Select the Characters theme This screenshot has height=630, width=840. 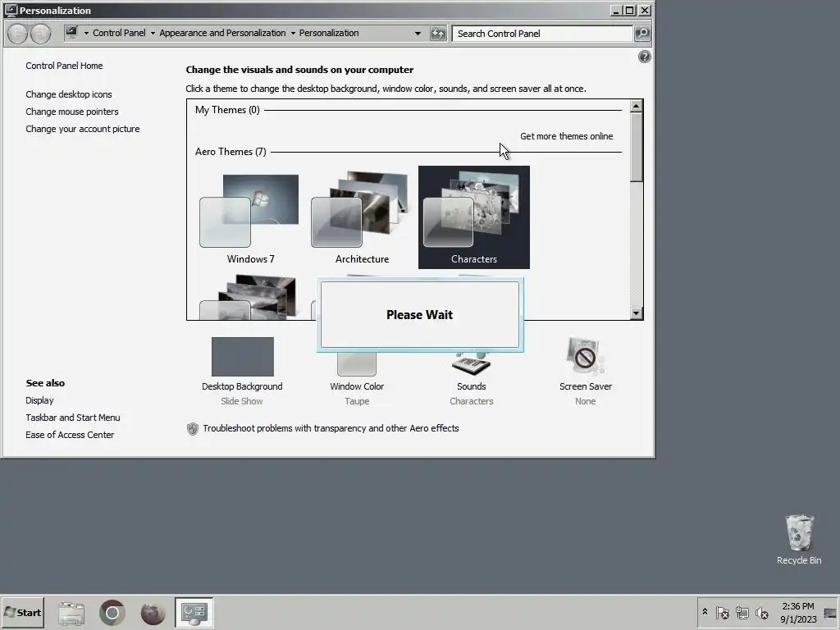[474, 217]
